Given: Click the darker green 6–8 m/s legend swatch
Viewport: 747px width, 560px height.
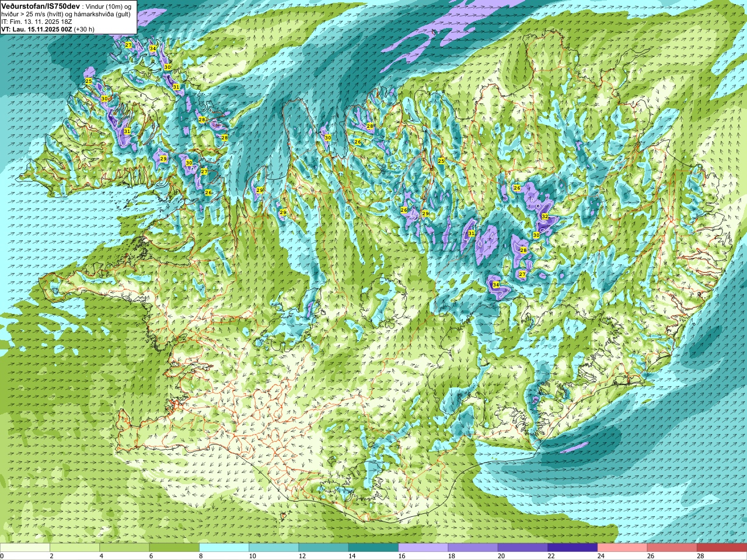Looking at the screenshot, I should pyautogui.click(x=174, y=548).
